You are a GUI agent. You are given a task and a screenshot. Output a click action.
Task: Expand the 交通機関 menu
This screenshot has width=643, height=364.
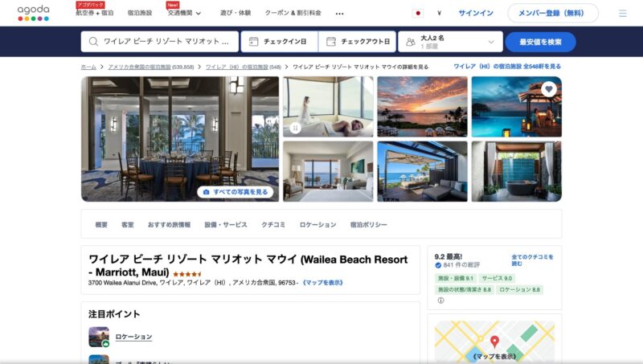(x=184, y=13)
